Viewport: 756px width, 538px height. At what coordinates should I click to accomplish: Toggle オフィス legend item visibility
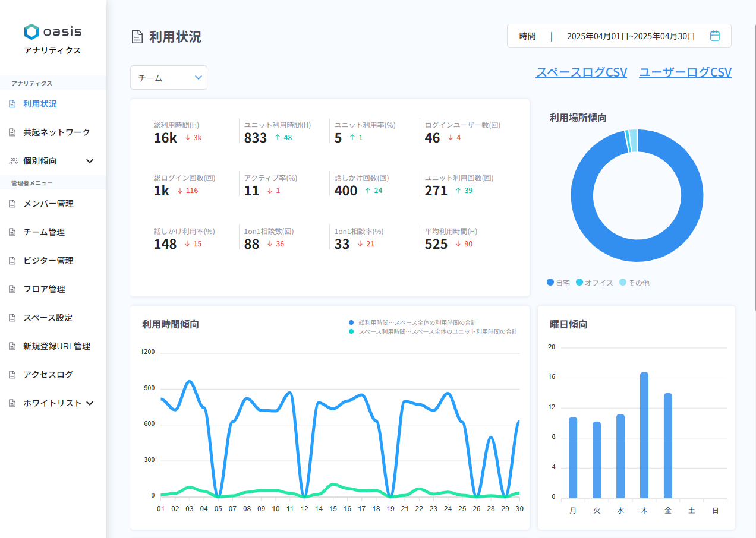click(x=594, y=283)
